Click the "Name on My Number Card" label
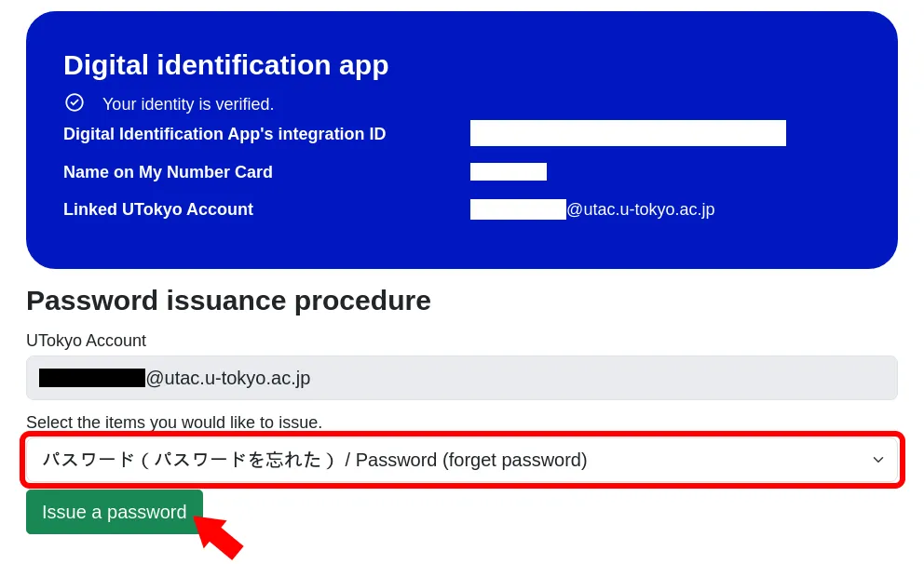The height and width of the screenshot is (564, 924). tap(168, 172)
